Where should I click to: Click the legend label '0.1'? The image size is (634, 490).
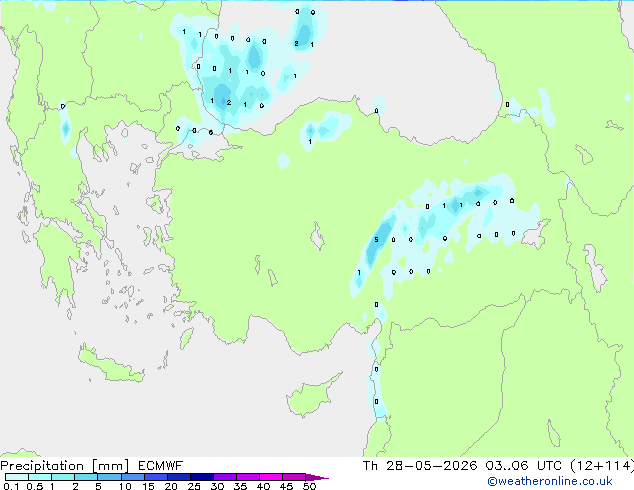tap(11, 486)
